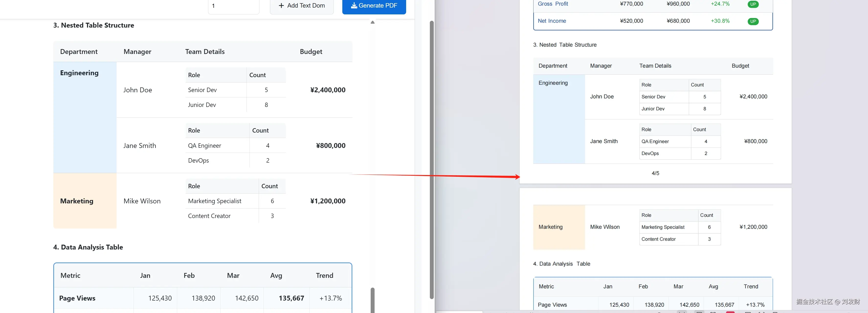Open the Net Income link in the PDF
The height and width of the screenshot is (313, 868).
pos(552,21)
